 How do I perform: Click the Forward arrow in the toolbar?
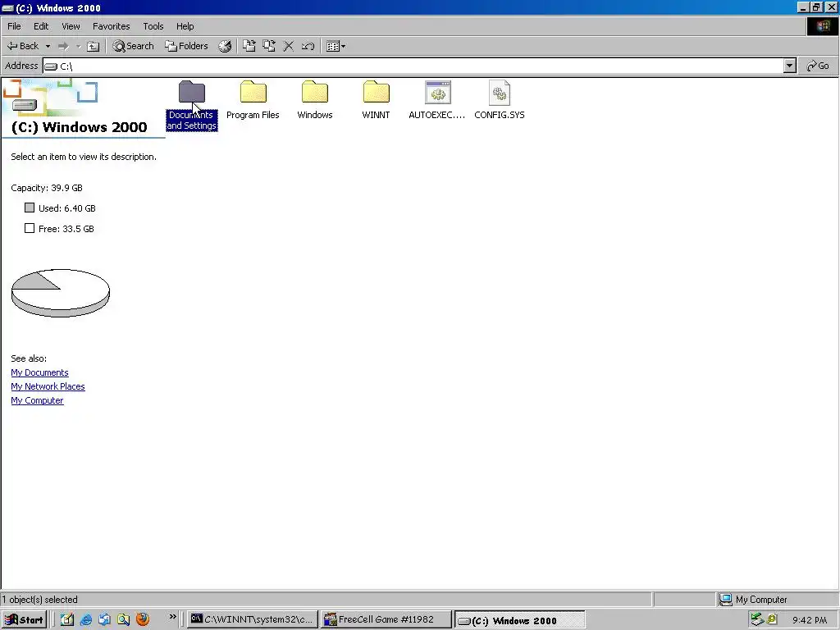[x=63, y=46]
